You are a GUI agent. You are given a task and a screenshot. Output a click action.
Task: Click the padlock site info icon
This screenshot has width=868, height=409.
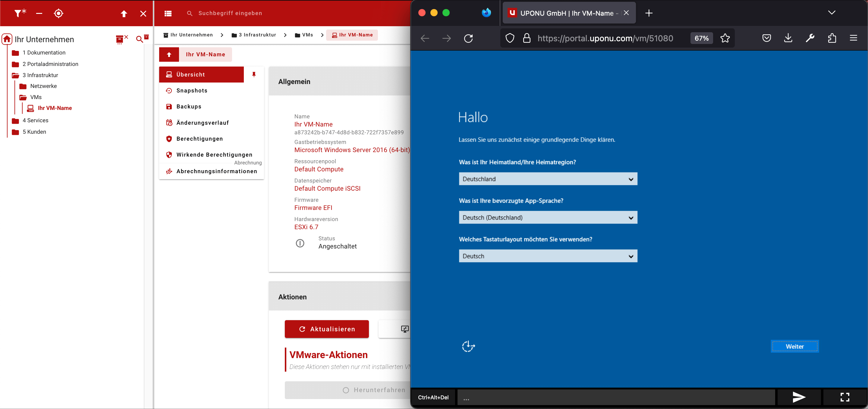coord(527,38)
